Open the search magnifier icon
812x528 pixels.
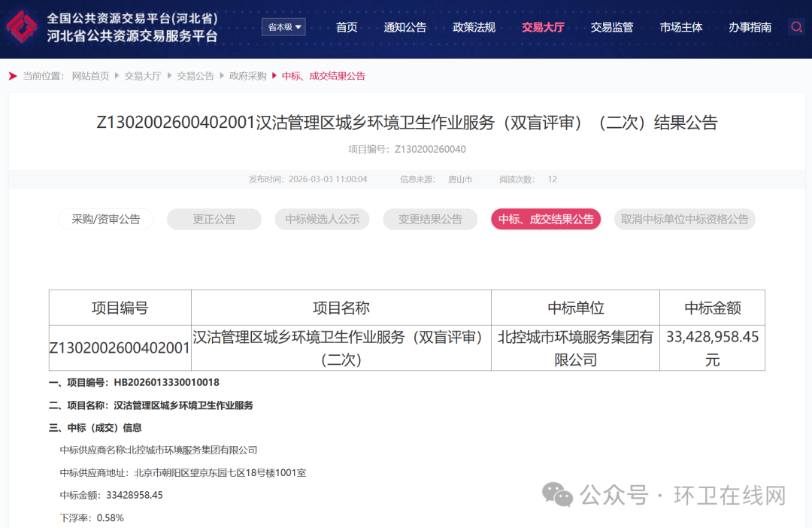click(x=796, y=27)
